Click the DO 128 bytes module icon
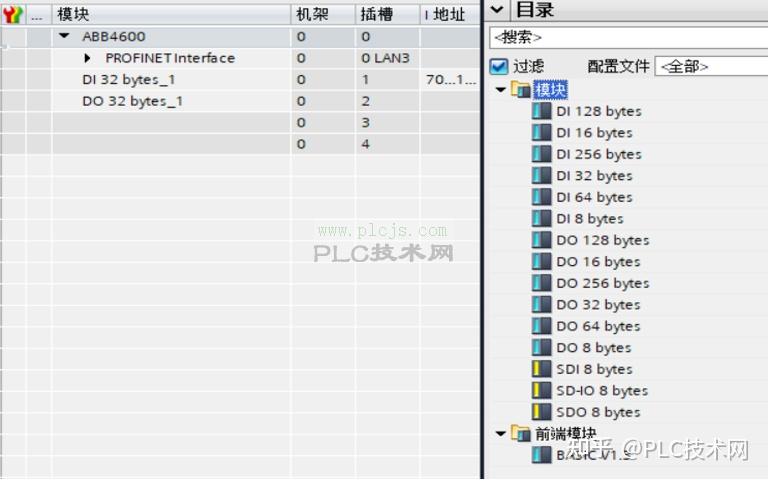 click(541, 240)
